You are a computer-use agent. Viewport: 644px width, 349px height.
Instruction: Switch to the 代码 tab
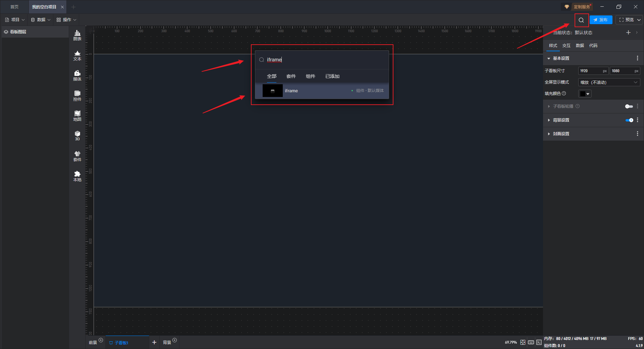click(x=593, y=46)
